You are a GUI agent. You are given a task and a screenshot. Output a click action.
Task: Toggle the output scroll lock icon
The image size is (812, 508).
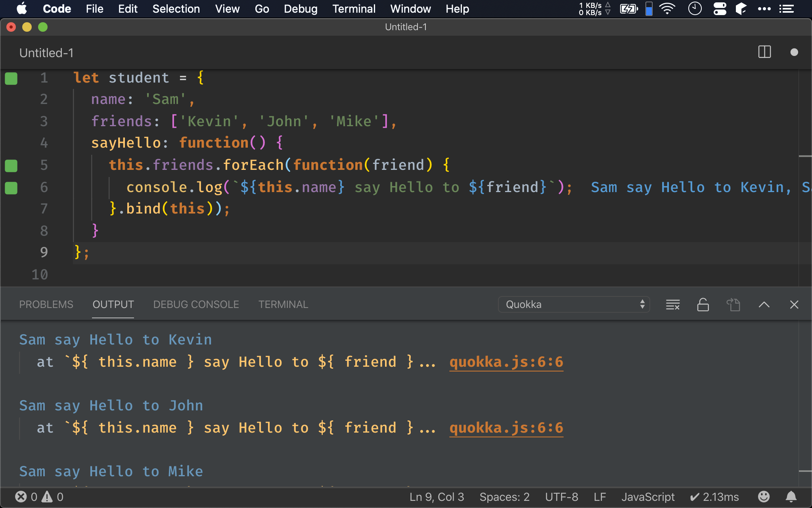click(703, 304)
